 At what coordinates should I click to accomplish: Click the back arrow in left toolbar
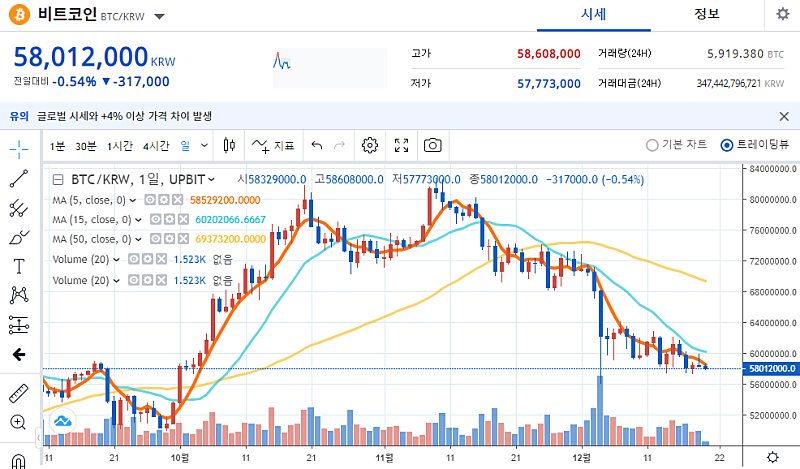19,354
